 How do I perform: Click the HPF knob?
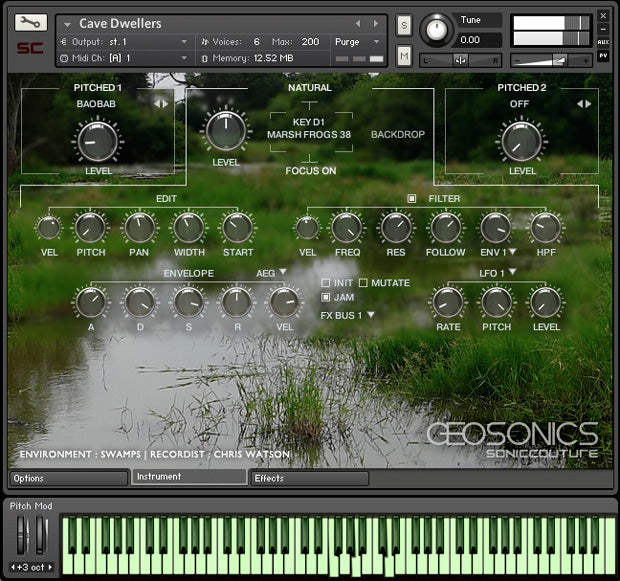[545, 228]
